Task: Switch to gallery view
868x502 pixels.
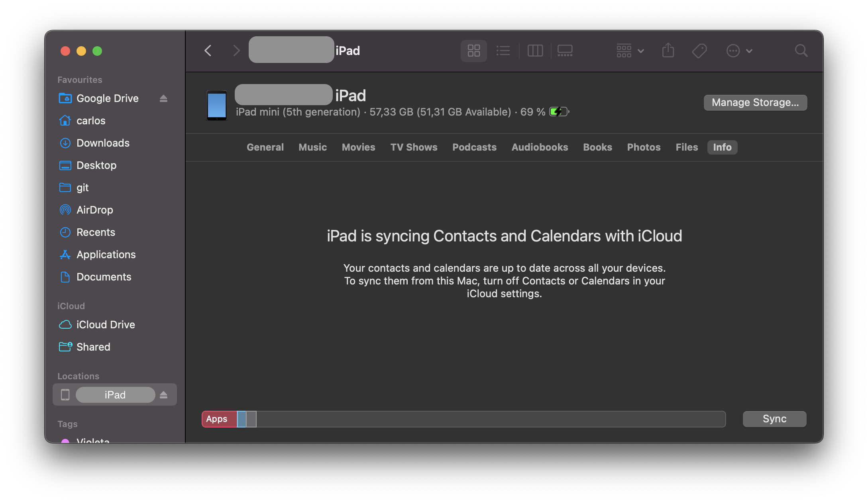Action: (x=565, y=51)
